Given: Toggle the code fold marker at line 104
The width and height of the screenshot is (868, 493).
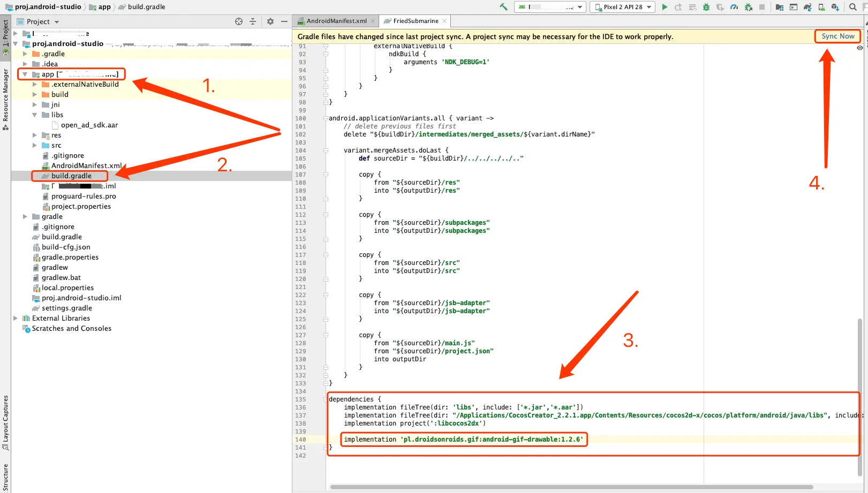Looking at the screenshot, I should [326, 150].
